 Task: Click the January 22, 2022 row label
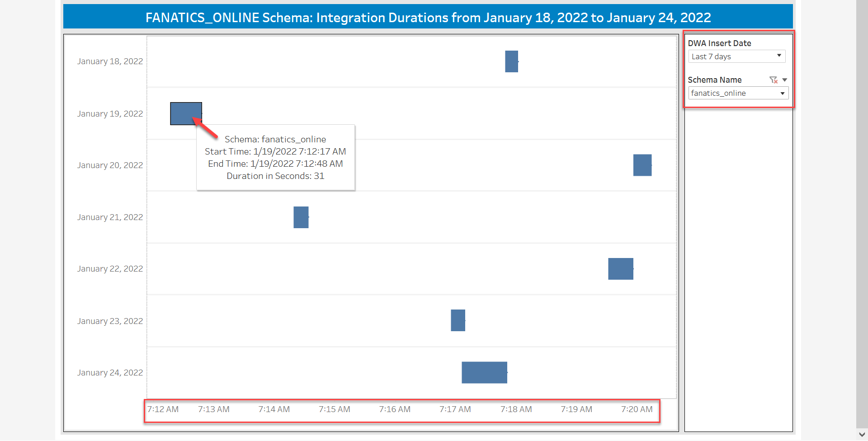tap(110, 269)
